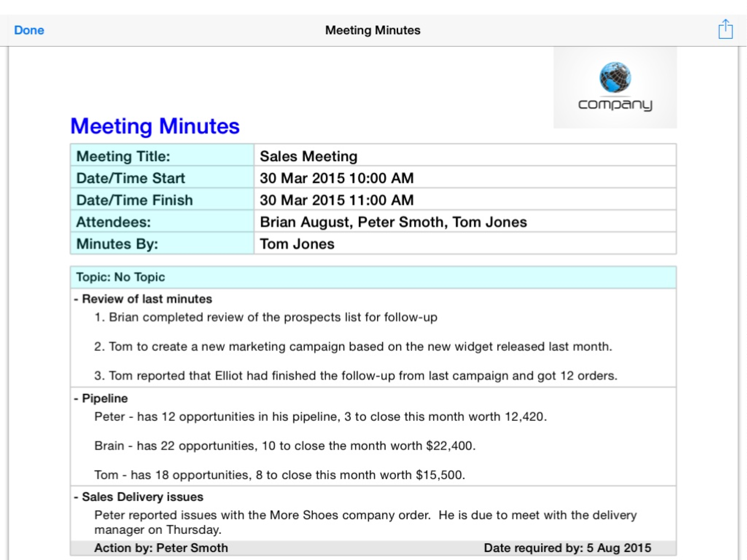Click the "Tom Jones" minutes-by value
747x560 pixels.
pos(297,244)
